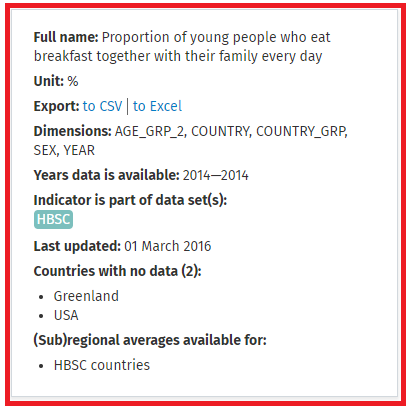Export the indicator data to Excel
Screen dimensions: 414x417
click(x=157, y=106)
